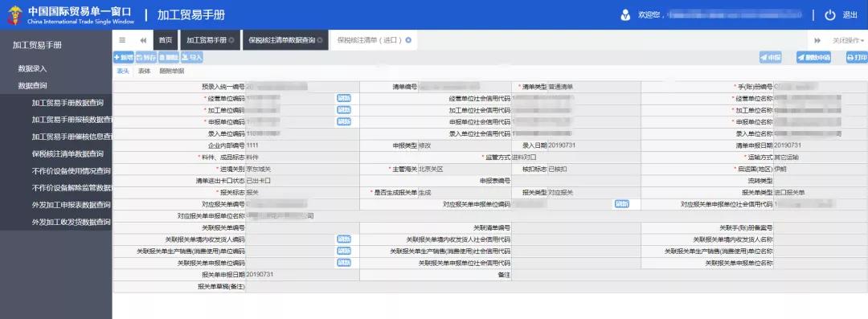Click the 申报 button
Screen dimensions: 868x319
pos(771,58)
